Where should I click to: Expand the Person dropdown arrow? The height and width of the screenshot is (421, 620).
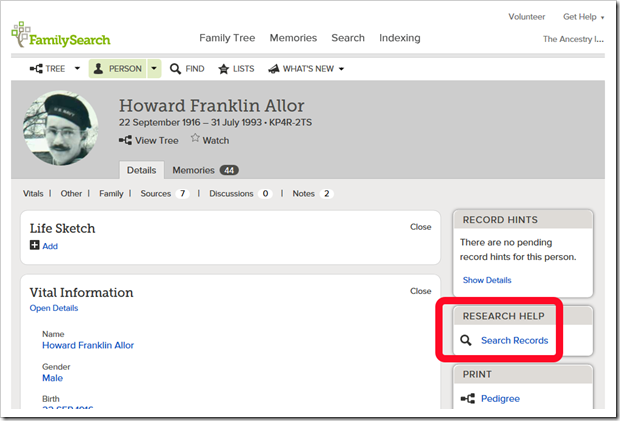154,68
